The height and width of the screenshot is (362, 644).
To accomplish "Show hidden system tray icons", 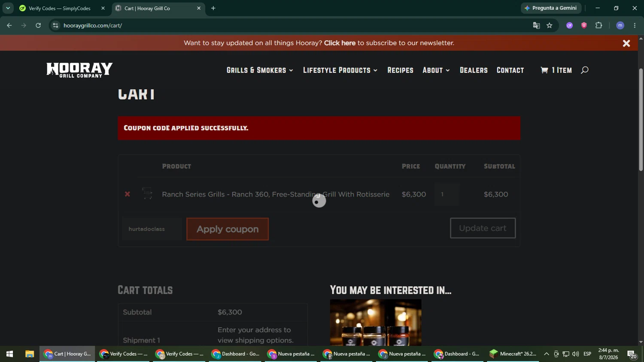I will (x=546, y=354).
